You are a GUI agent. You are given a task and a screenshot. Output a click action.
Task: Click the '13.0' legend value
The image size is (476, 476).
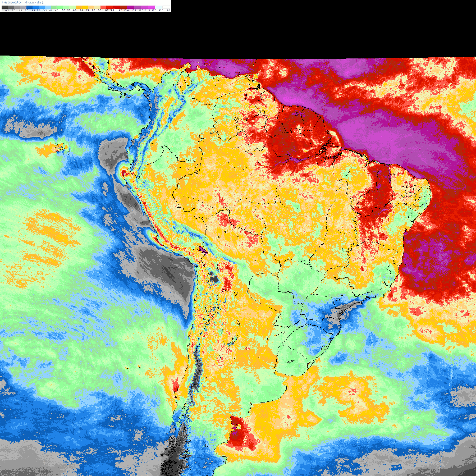point(168,10)
